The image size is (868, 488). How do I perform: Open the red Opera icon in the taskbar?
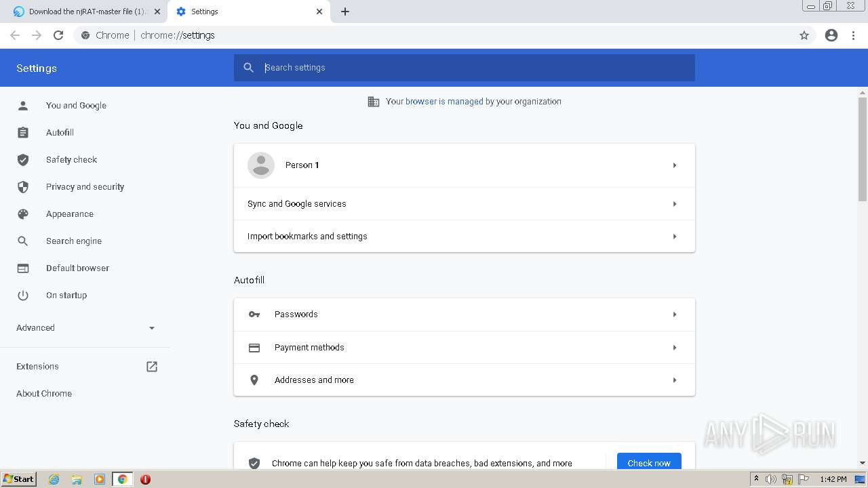pos(145,479)
